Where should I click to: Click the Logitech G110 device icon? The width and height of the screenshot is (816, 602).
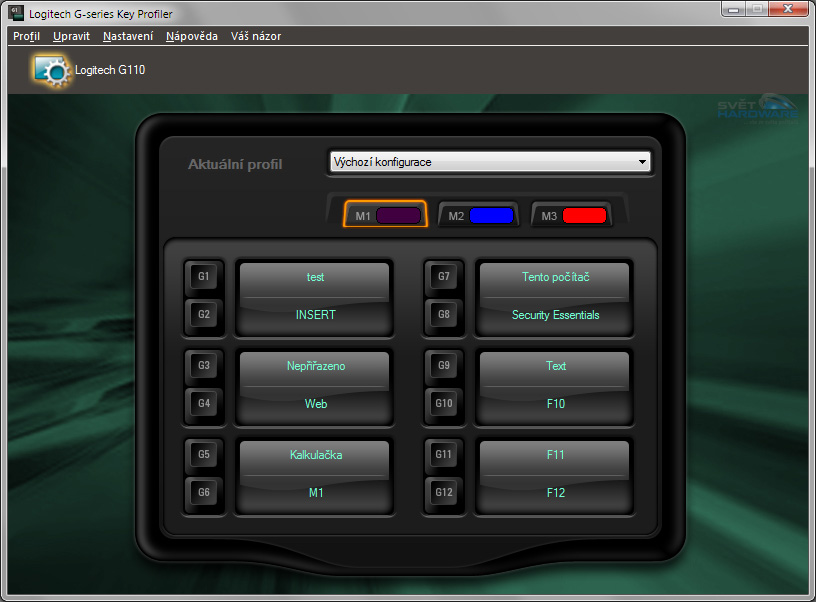(x=50, y=69)
